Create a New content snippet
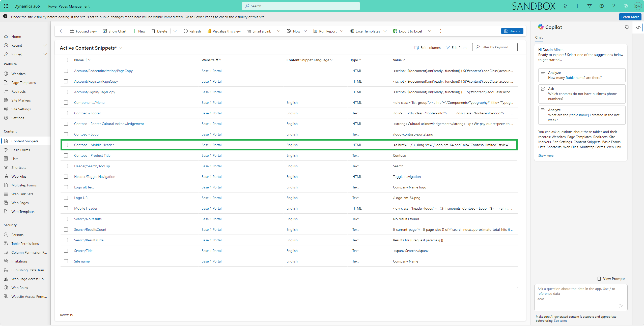 tap(139, 31)
